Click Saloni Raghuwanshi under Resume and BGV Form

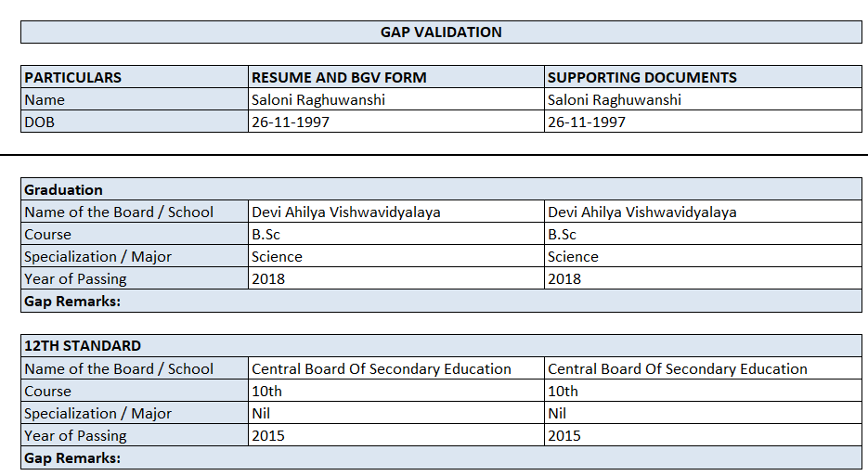point(317,100)
